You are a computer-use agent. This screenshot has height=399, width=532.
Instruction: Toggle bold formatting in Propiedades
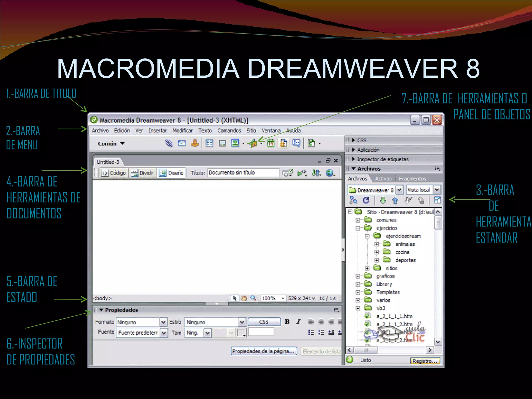(287, 322)
